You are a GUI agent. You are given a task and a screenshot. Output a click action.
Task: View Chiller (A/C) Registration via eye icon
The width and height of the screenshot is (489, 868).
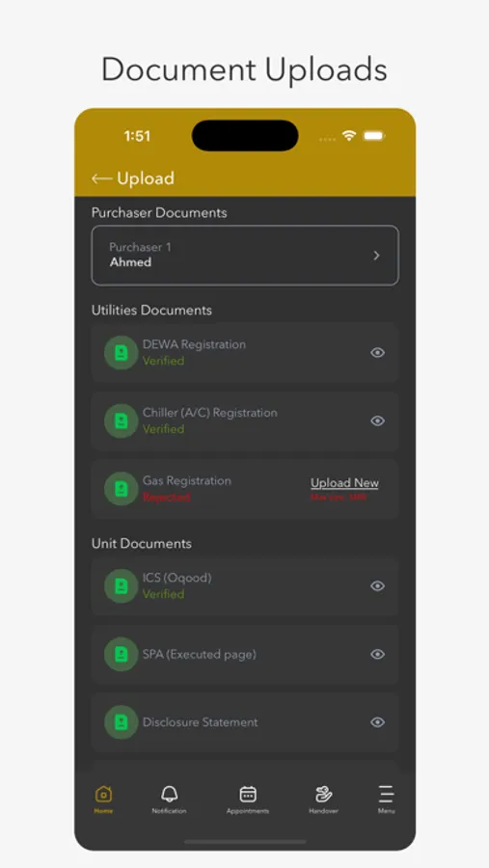[378, 420]
